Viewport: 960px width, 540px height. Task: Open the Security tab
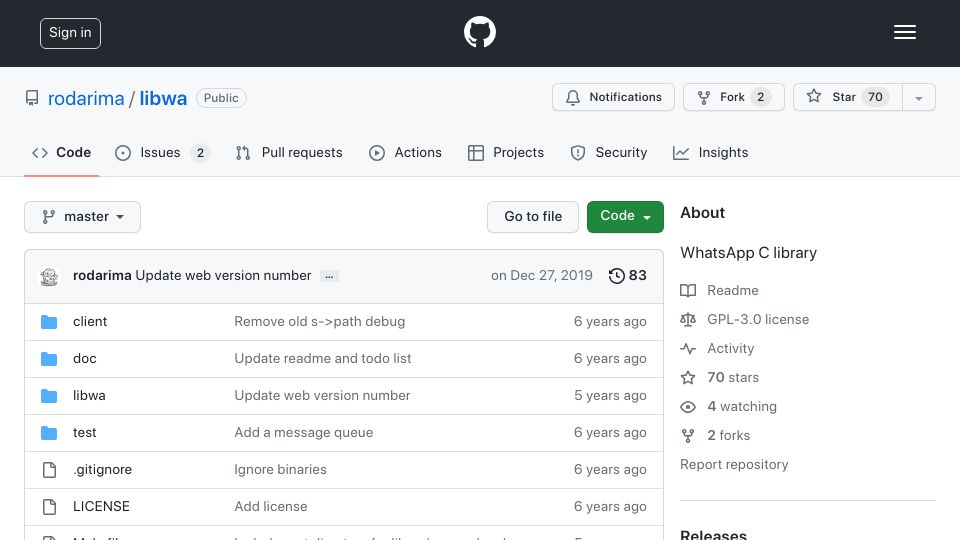pyautogui.click(x=609, y=152)
